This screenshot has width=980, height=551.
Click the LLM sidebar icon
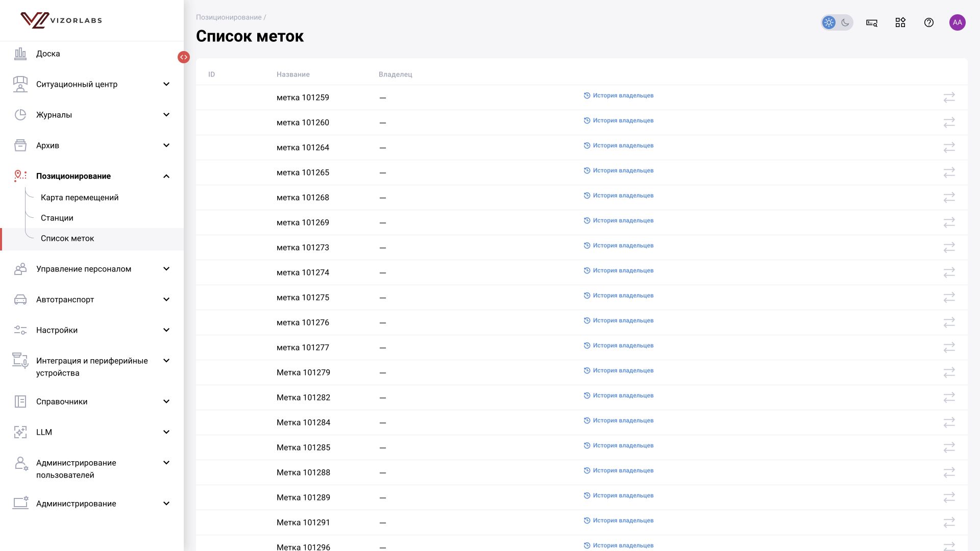[x=20, y=432]
